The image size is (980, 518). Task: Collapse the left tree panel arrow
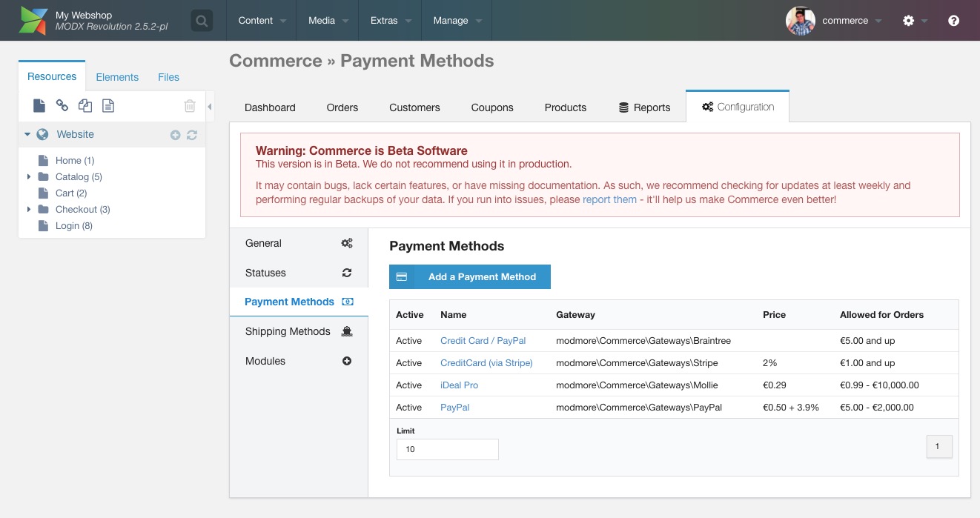[210, 107]
